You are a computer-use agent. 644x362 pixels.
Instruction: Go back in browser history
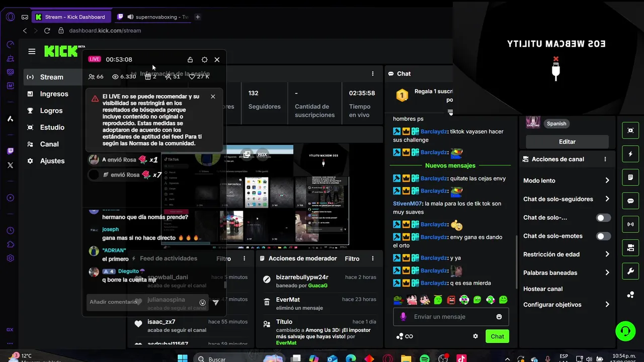pyautogui.click(x=25, y=31)
